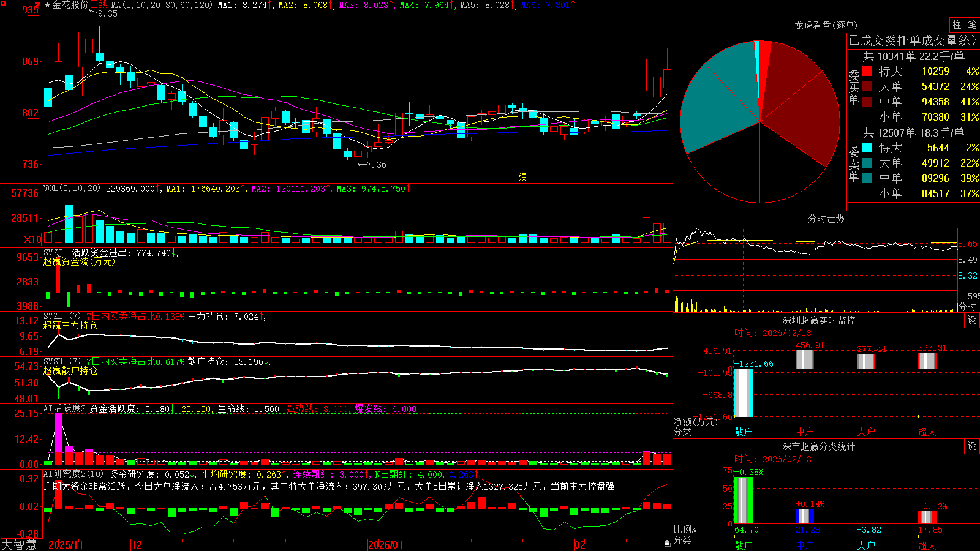The image size is (980, 551).
Task: Click the 续 marker below candlestick chart
Action: [522, 177]
